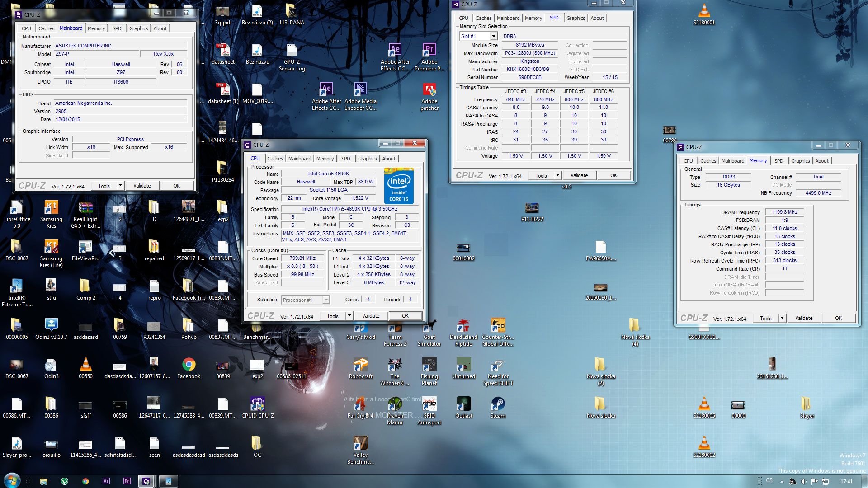Screen dimensions: 868x488
Task: Open Dead Island Riptide shortcut
Action: 463,333
